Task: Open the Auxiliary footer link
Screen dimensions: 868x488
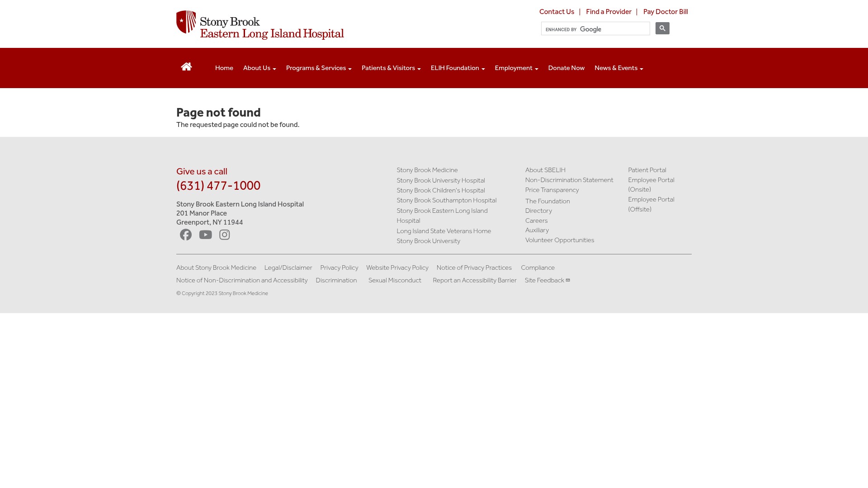Action: pos(537,230)
